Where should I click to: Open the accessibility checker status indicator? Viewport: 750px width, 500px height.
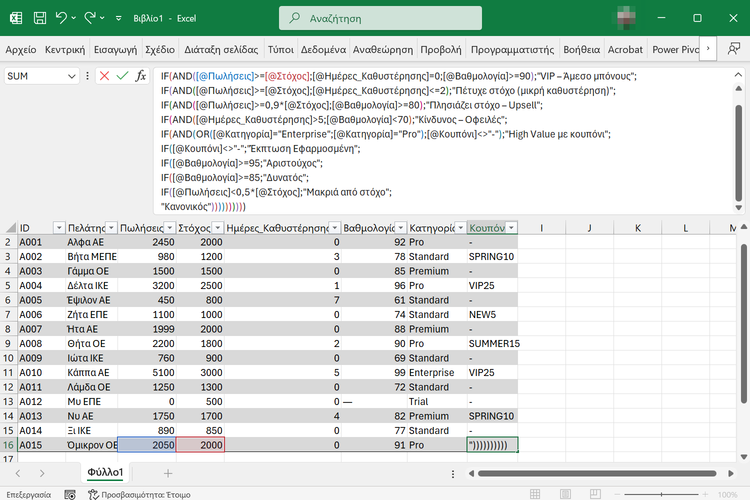pyautogui.click(x=142, y=494)
